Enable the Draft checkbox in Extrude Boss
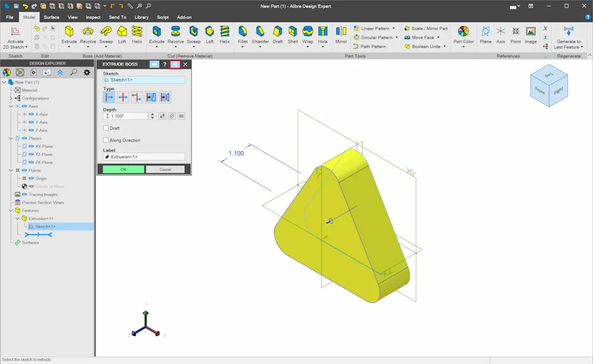 coord(106,128)
